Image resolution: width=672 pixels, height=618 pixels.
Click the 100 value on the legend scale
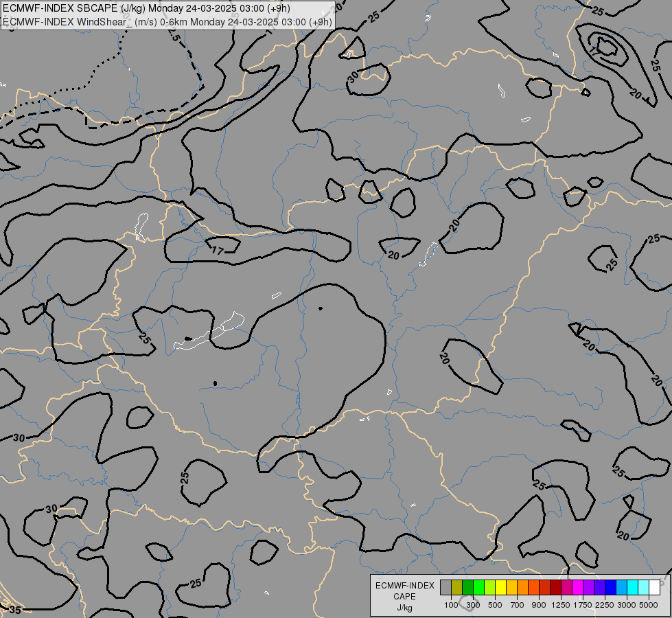pyautogui.click(x=451, y=605)
